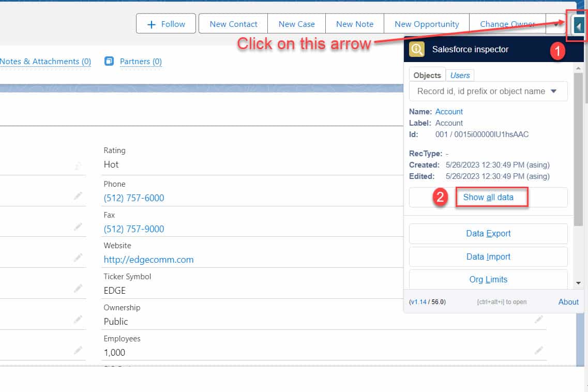The image size is (588, 392).
Task: Click the New Opportunity button
Action: (x=426, y=24)
